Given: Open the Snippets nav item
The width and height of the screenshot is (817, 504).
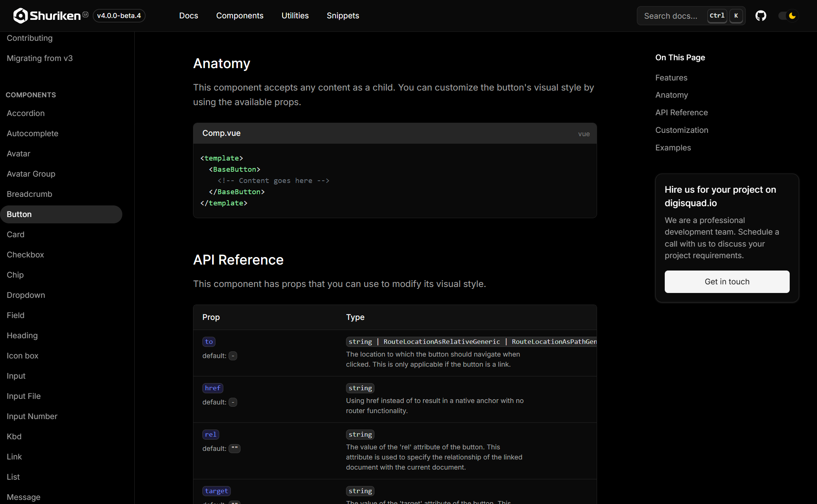Looking at the screenshot, I should click(343, 16).
